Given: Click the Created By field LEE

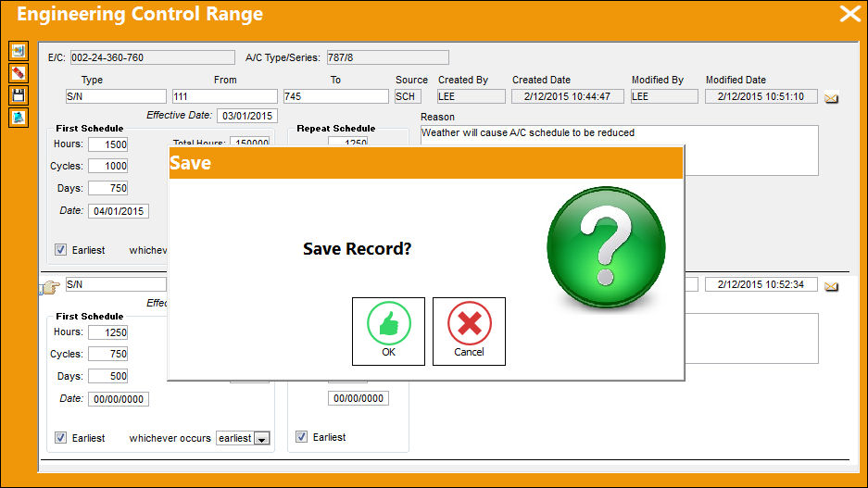Looking at the screenshot, I should click(472, 96).
